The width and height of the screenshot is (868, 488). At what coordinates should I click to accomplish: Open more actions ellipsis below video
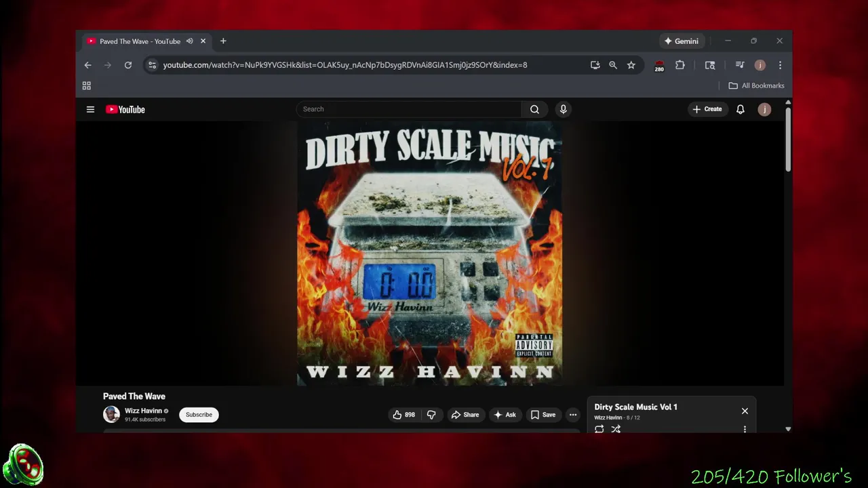(573, 415)
